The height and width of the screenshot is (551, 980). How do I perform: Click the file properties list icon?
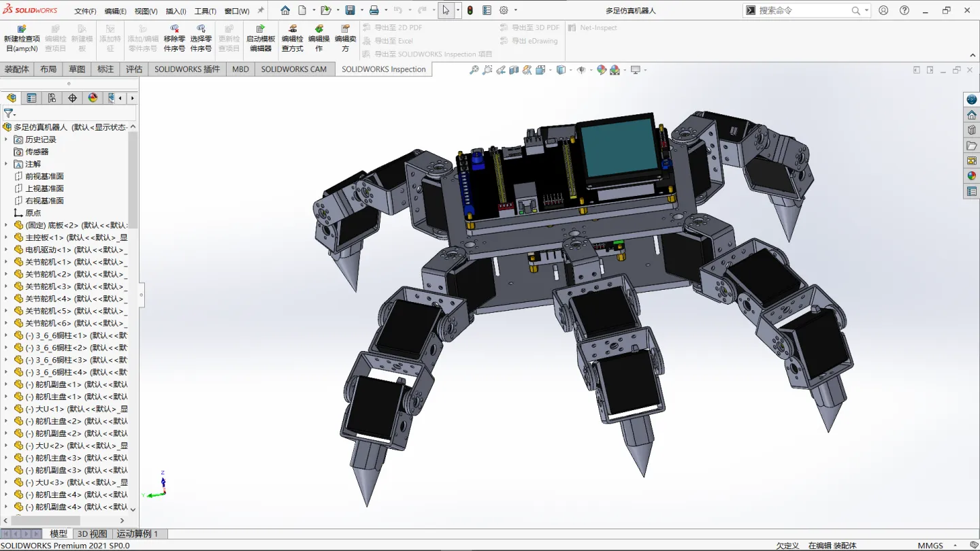[x=487, y=10]
